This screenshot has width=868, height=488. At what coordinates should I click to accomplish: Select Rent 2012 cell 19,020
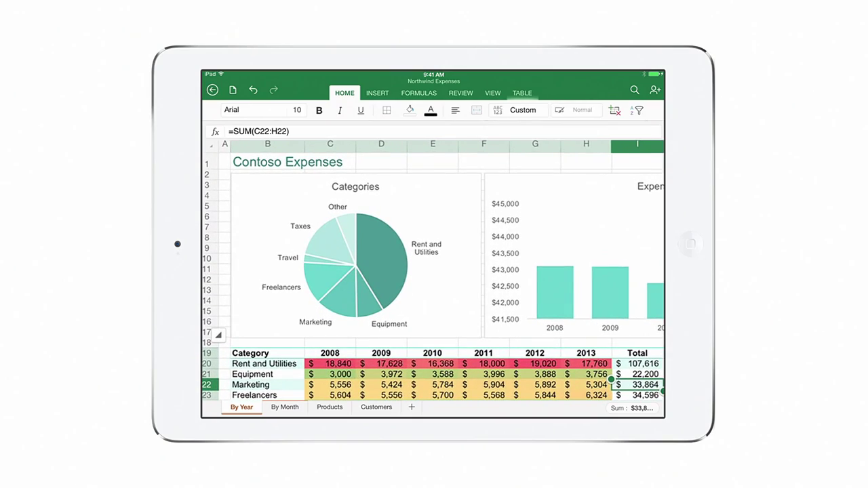(x=535, y=363)
